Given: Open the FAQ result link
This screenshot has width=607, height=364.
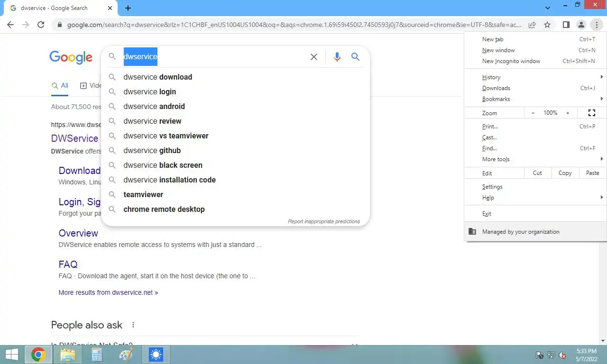Looking at the screenshot, I should click(x=68, y=264).
